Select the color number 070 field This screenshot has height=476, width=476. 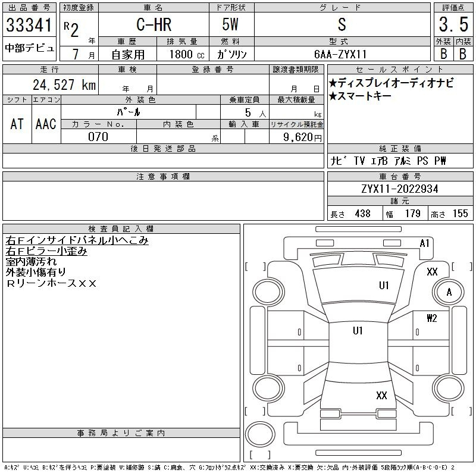(98, 137)
